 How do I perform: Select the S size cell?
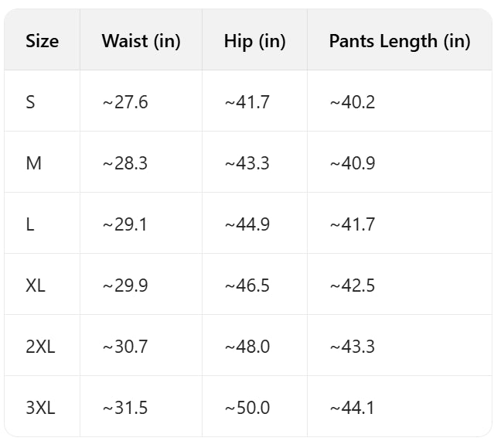30,102
